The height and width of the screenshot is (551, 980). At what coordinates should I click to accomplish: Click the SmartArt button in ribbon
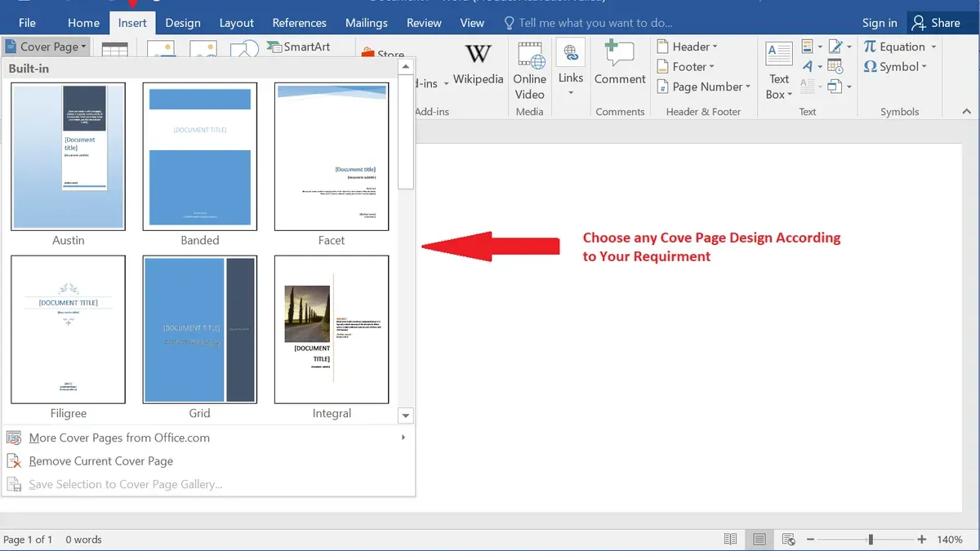click(x=297, y=47)
